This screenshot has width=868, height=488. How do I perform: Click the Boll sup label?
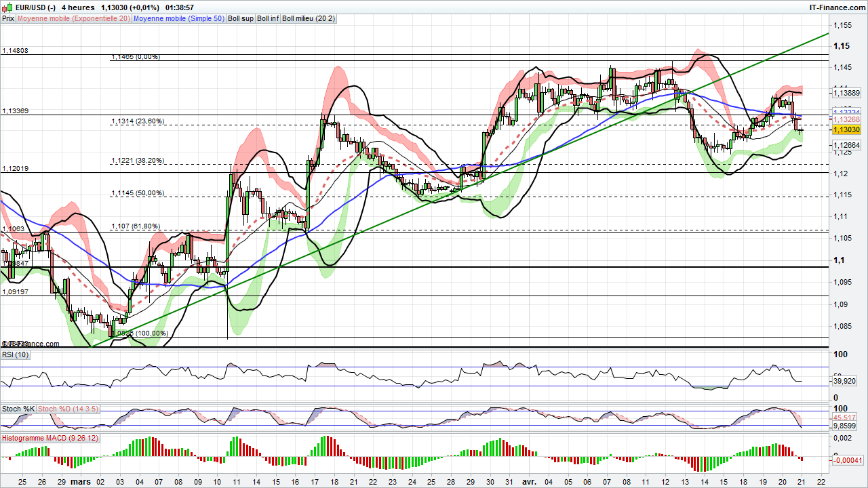point(240,18)
